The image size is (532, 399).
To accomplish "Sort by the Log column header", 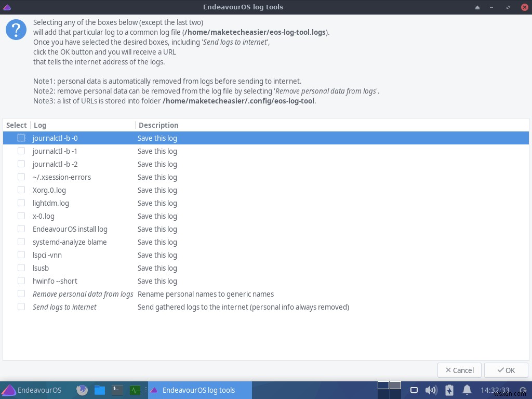I will point(83,125).
